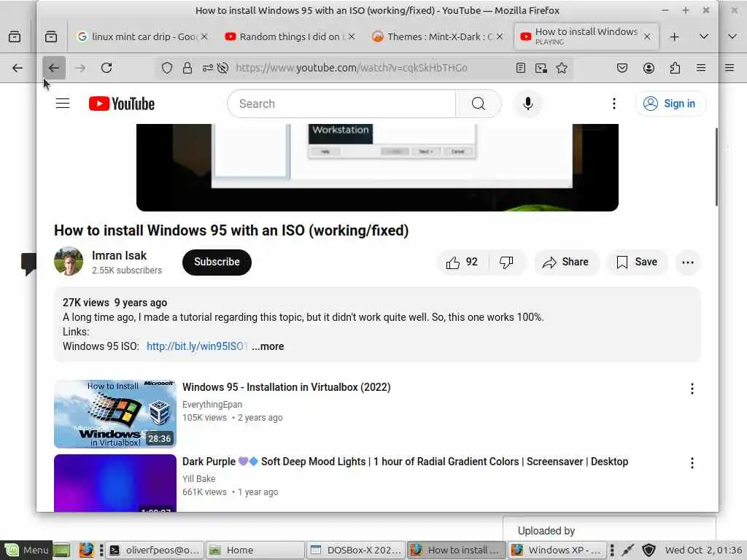Image resolution: width=747 pixels, height=560 pixels.
Task: Click the page vertical scrollbar
Action: point(716,167)
